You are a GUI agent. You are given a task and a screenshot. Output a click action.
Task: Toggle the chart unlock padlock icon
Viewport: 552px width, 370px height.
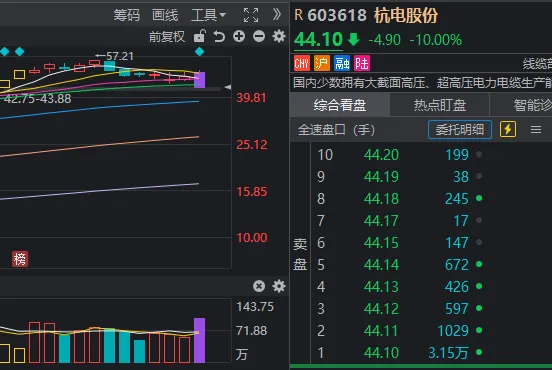[200, 36]
